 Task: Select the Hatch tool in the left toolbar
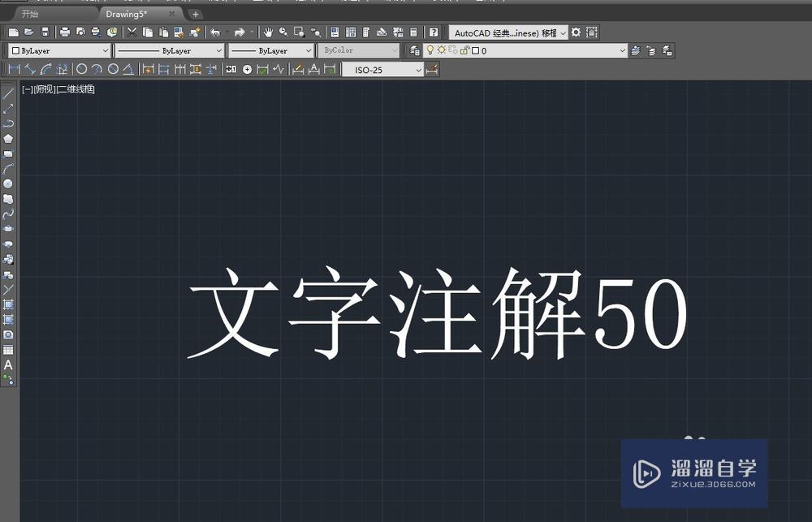tap(8, 304)
